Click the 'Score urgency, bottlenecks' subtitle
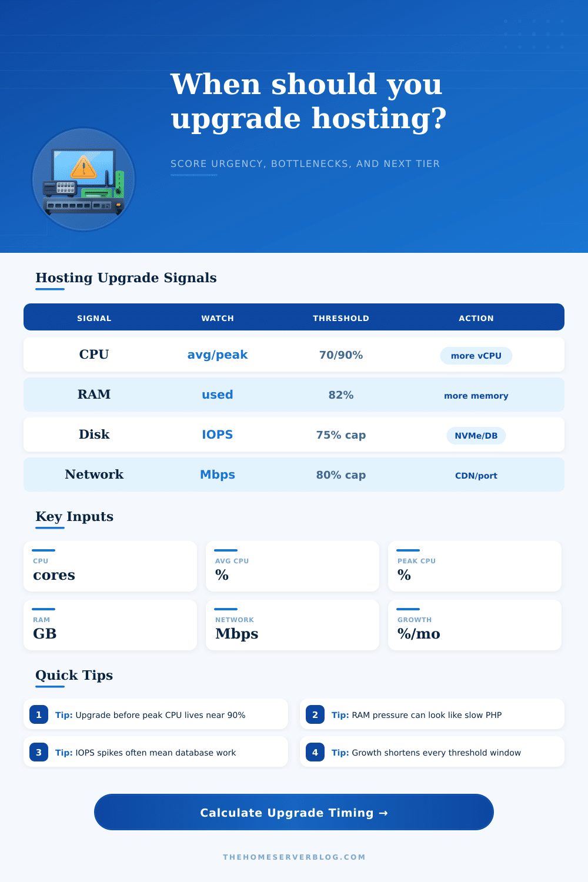Screen dimensions: 588x882 (305, 163)
